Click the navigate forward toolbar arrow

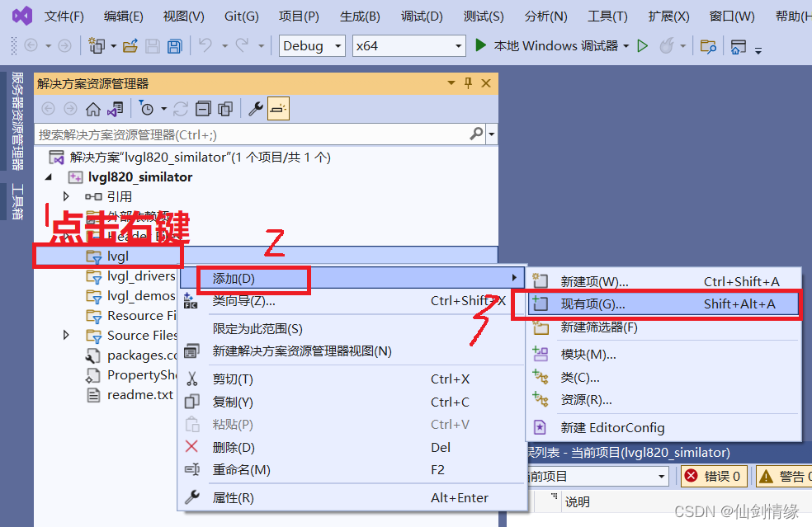[x=64, y=46]
